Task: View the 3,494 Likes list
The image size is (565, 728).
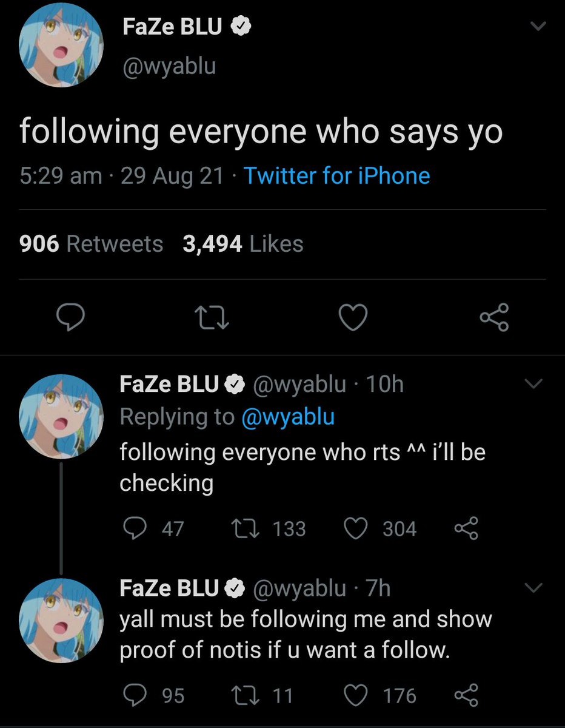Action: pyautogui.click(x=242, y=244)
